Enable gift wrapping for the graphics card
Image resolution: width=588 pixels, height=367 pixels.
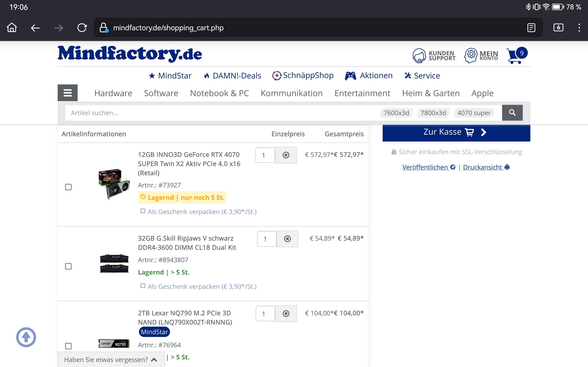pyautogui.click(x=143, y=211)
